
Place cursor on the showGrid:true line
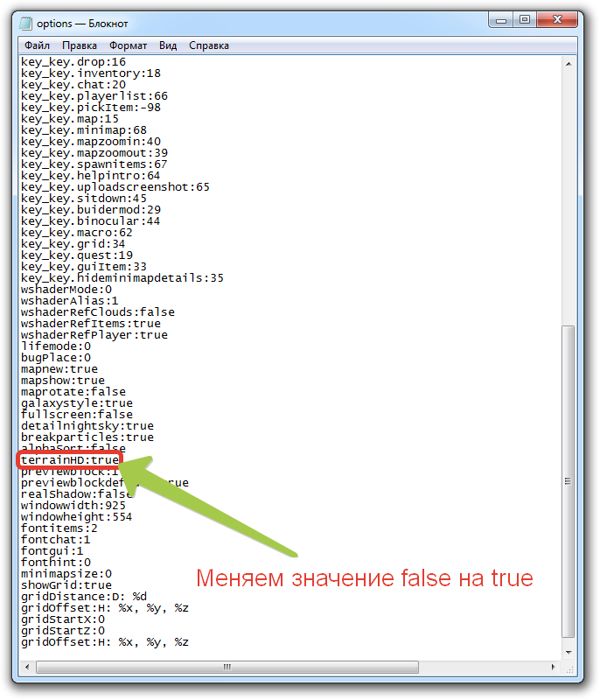pos(66,585)
